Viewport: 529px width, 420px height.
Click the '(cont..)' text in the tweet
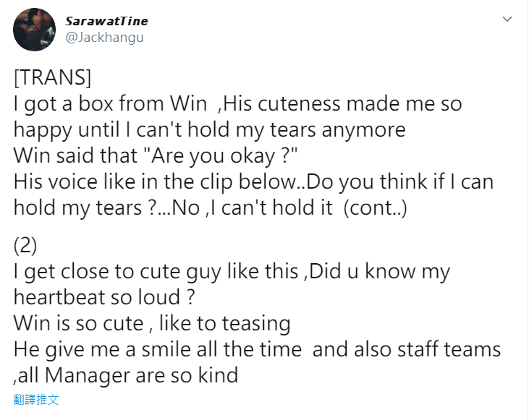click(375, 207)
